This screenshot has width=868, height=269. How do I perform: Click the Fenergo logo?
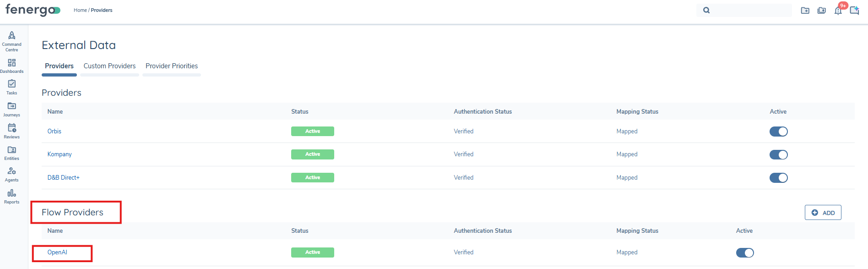(33, 10)
